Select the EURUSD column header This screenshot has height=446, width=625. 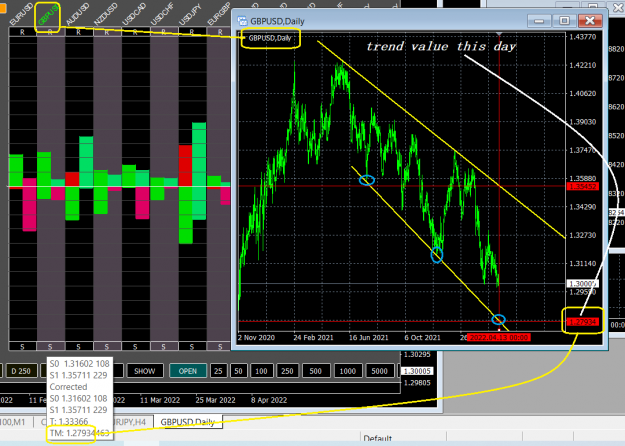[22, 14]
